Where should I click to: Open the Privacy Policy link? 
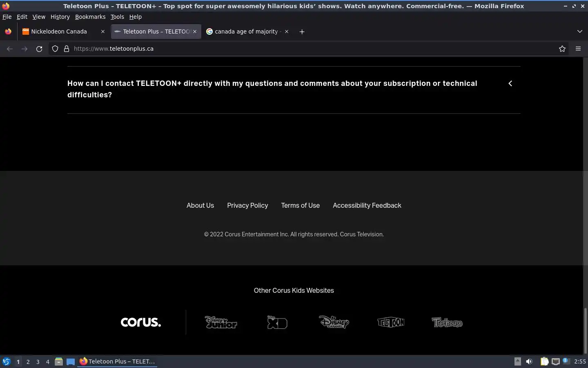pyautogui.click(x=247, y=205)
